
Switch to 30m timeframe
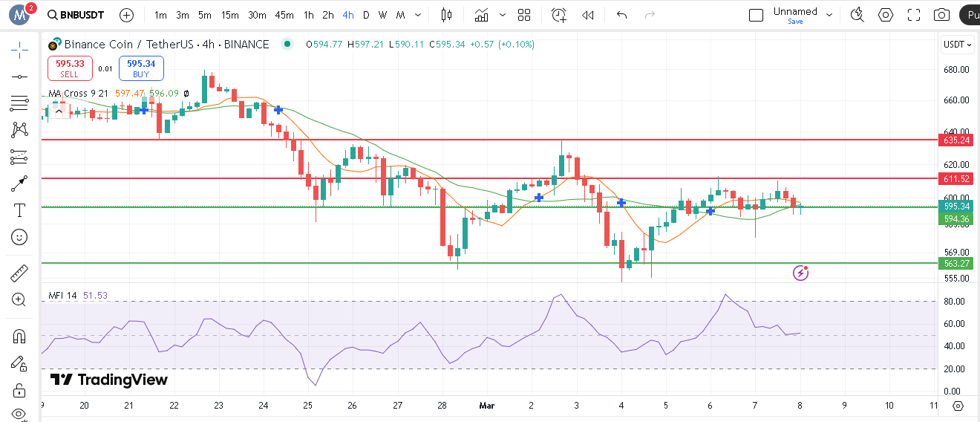(257, 15)
